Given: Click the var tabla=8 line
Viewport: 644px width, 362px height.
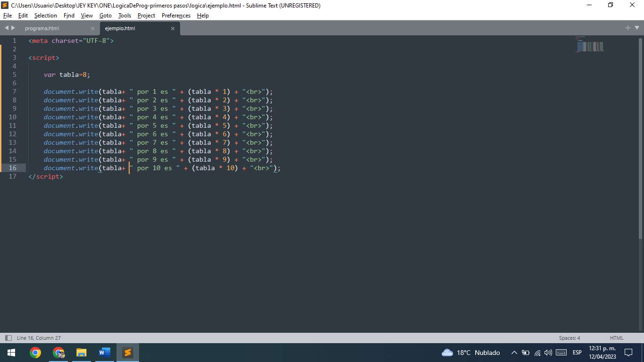Looking at the screenshot, I should click(x=67, y=74).
